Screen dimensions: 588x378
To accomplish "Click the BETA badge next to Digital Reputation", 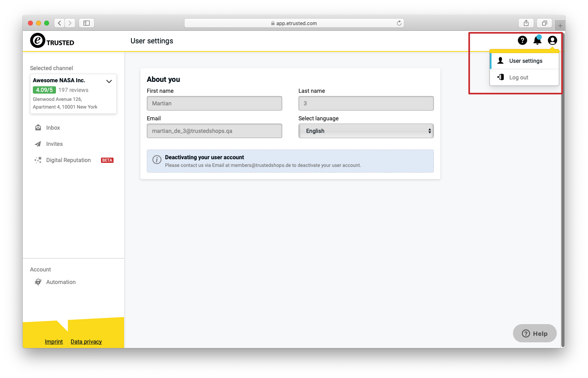I will click(x=107, y=160).
